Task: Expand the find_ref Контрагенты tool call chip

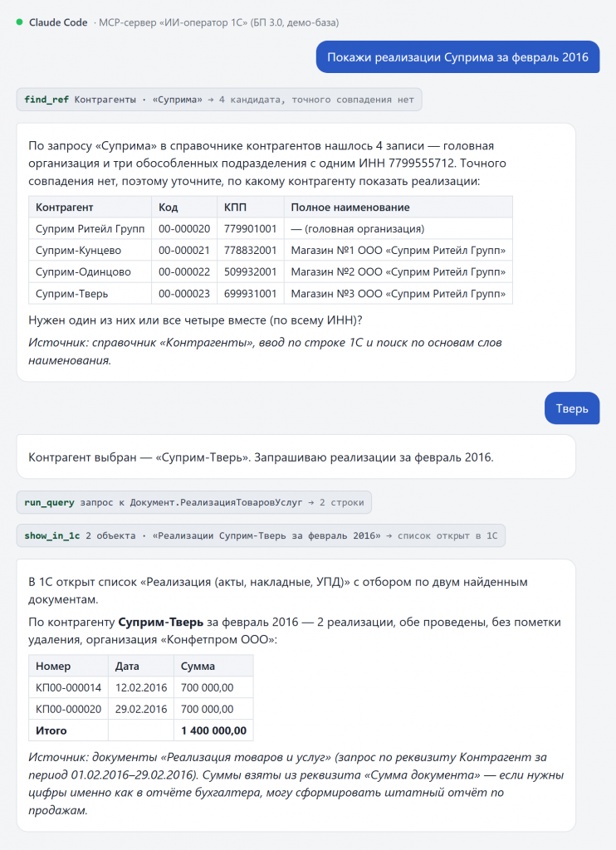Action: point(219,100)
